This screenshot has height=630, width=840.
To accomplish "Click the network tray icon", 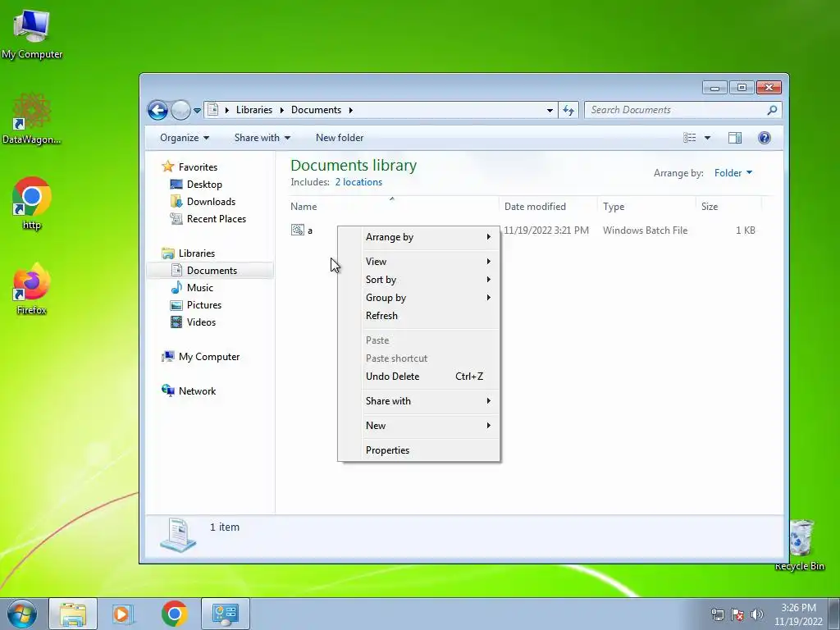I will click(x=717, y=614).
